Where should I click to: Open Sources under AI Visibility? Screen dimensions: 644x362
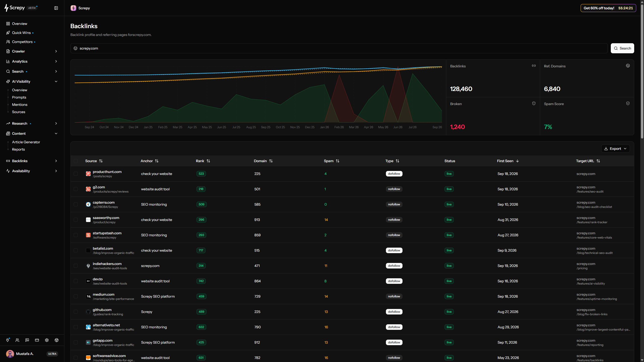pyautogui.click(x=19, y=112)
